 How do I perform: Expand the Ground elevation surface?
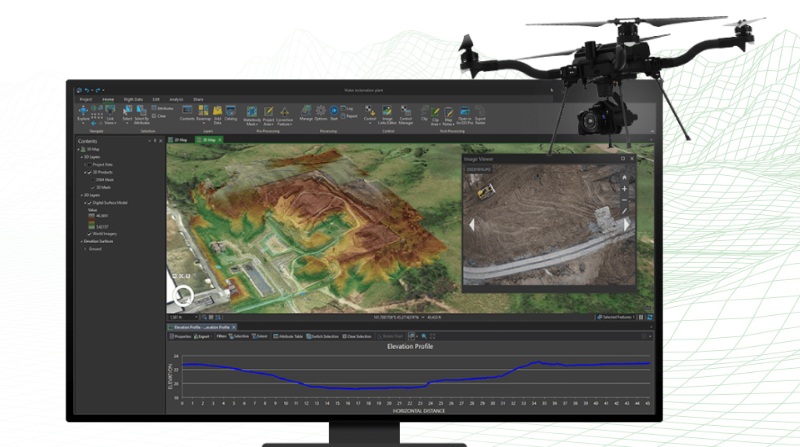85,249
